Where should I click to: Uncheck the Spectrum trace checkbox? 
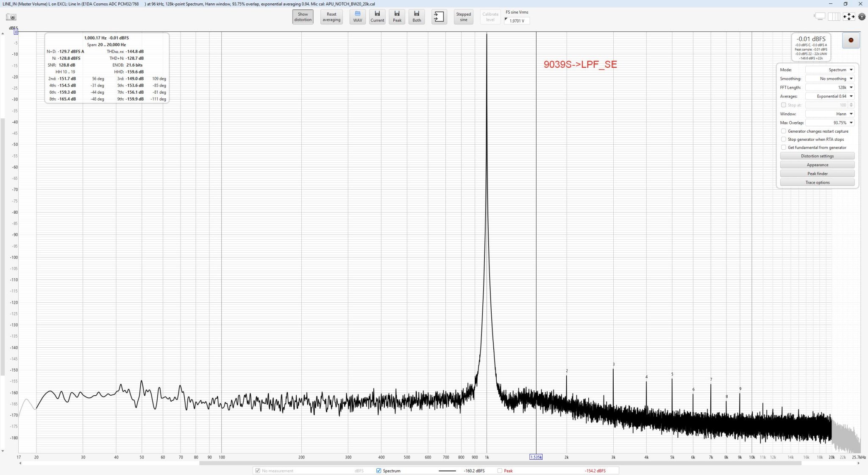click(x=378, y=470)
